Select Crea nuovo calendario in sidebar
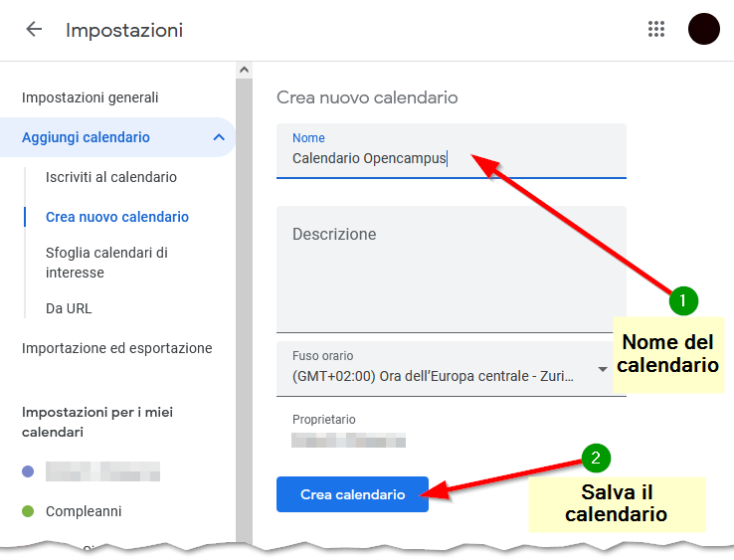 [x=116, y=217]
